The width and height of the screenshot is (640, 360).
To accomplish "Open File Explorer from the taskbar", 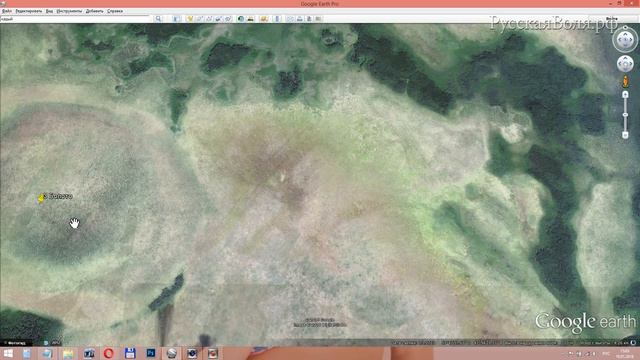I will click(68, 353).
